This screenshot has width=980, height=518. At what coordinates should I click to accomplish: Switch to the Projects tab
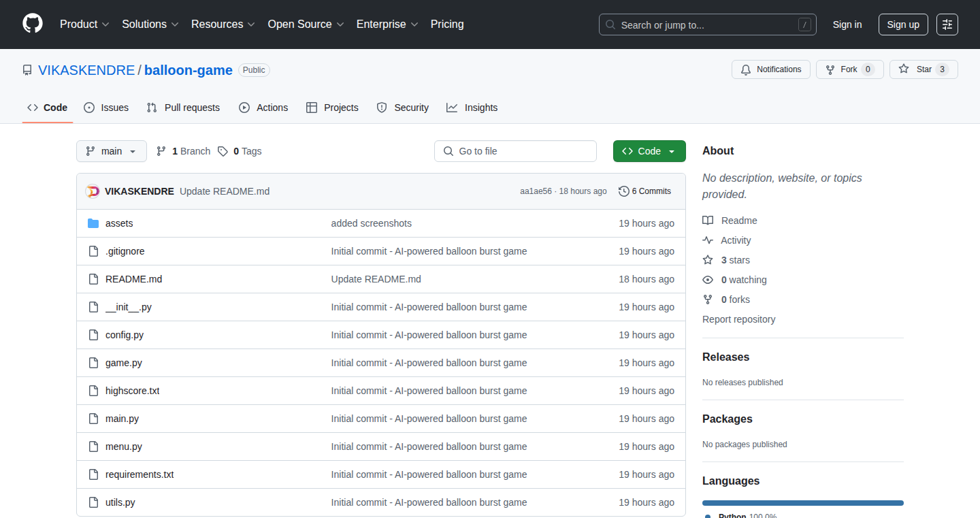click(332, 108)
